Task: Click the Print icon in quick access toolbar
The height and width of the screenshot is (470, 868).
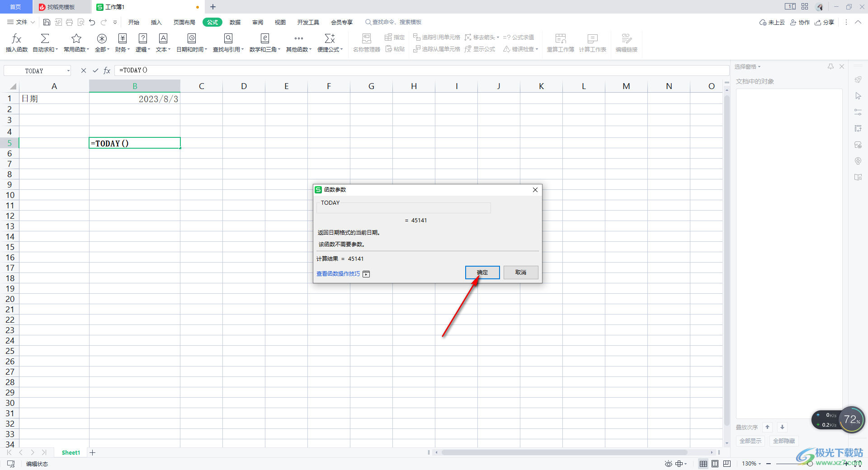Action: pos(69,22)
